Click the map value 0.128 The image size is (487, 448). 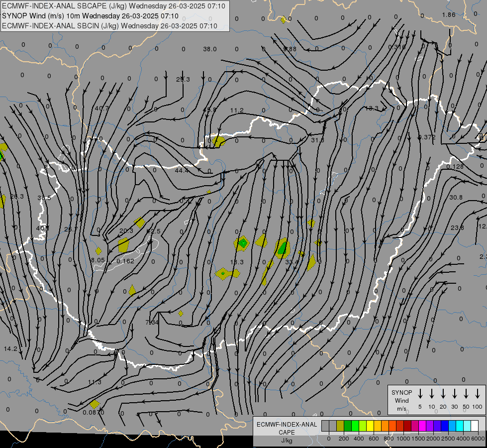455,167
